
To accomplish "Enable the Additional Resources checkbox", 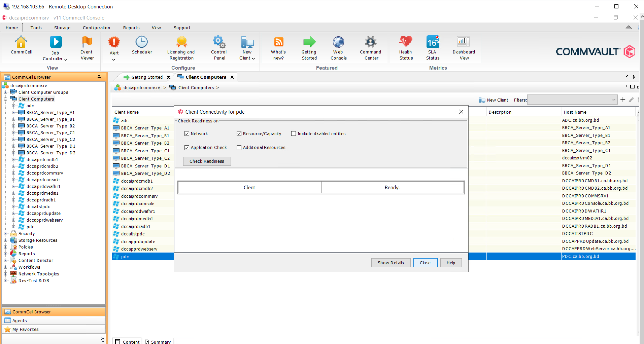I will click(x=239, y=147).
